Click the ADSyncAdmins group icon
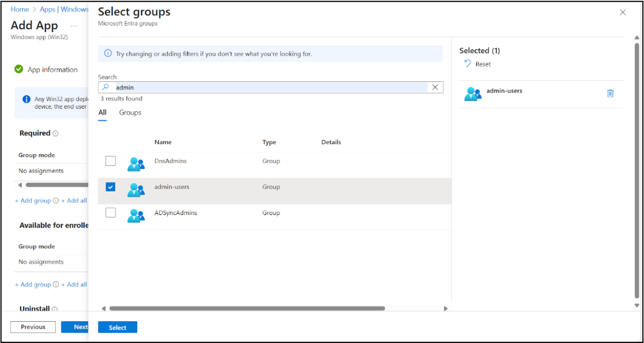644x343 pixels. 136,216
